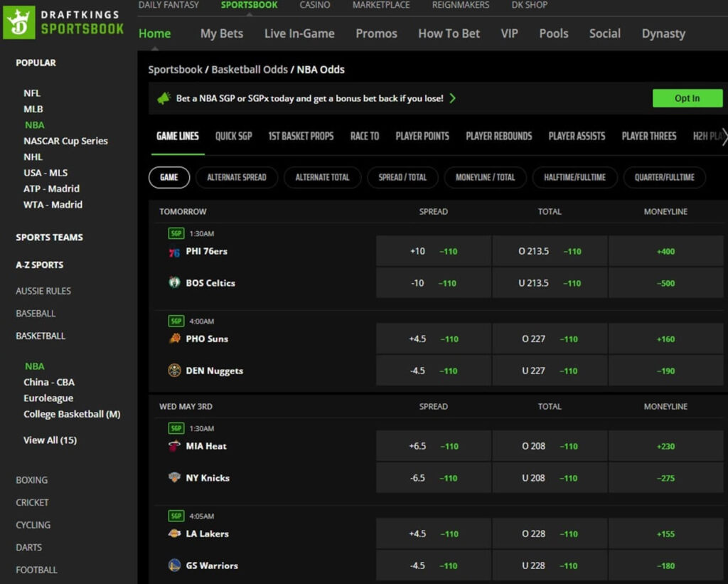The height and width of the screenshot is (584, 728).
Task: Bet Under 208 Heat-Knicks total
Action: [x=550, y=477]
